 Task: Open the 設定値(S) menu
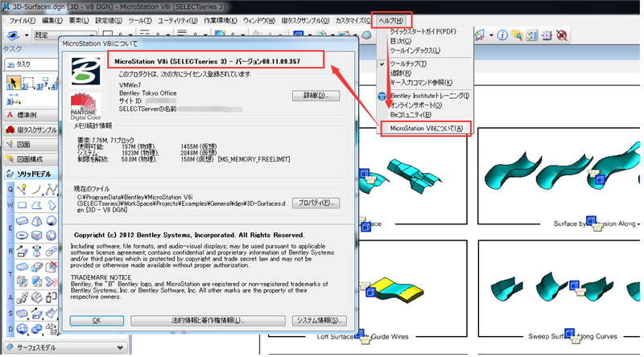[109, 21]
